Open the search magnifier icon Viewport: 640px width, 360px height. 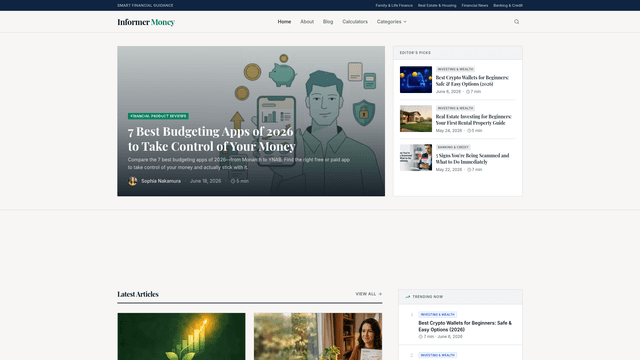click(516, 22)
